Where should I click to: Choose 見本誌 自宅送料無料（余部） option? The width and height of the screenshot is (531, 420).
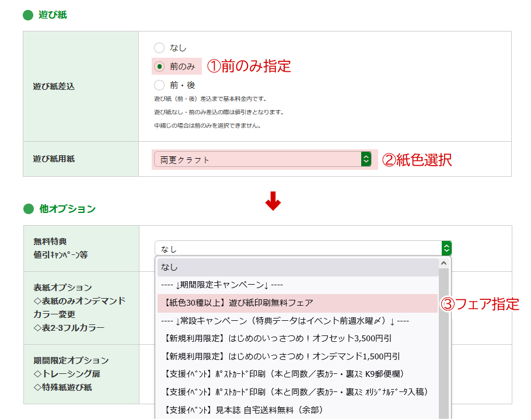(x=296, y=409)
